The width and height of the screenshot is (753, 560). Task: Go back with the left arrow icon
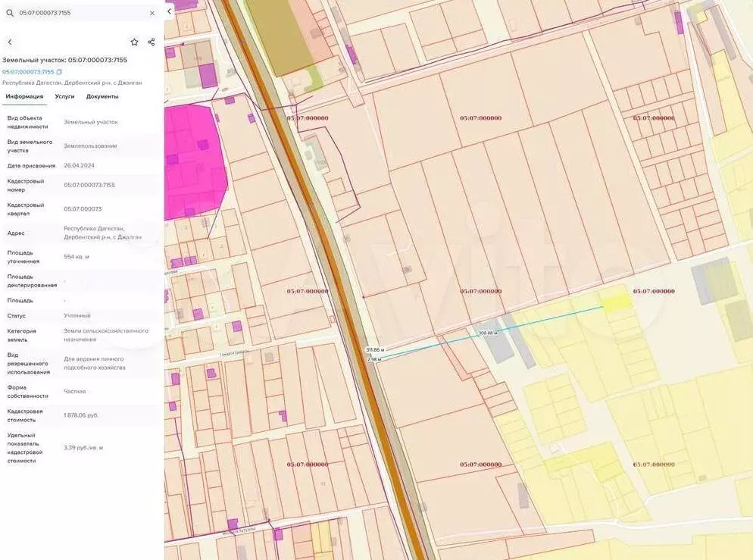10,42
